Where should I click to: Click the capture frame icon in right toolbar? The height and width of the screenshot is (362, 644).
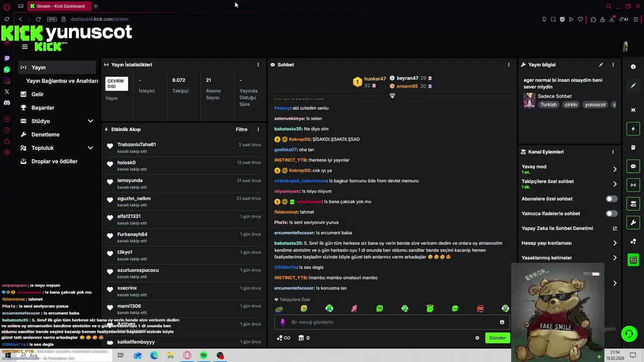pos(633,110)
